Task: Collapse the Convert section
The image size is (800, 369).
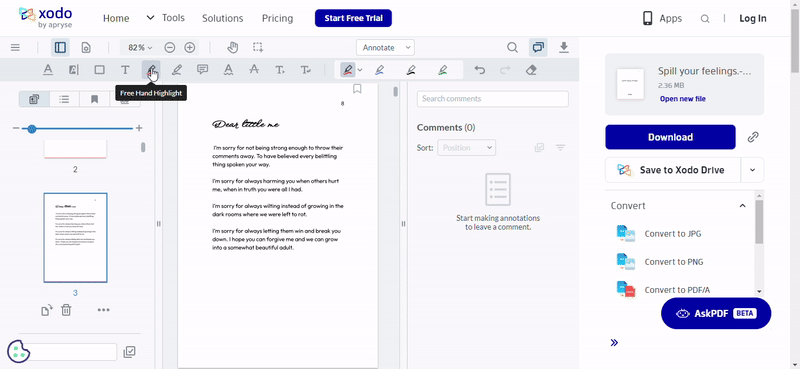Action: [742, 206]
